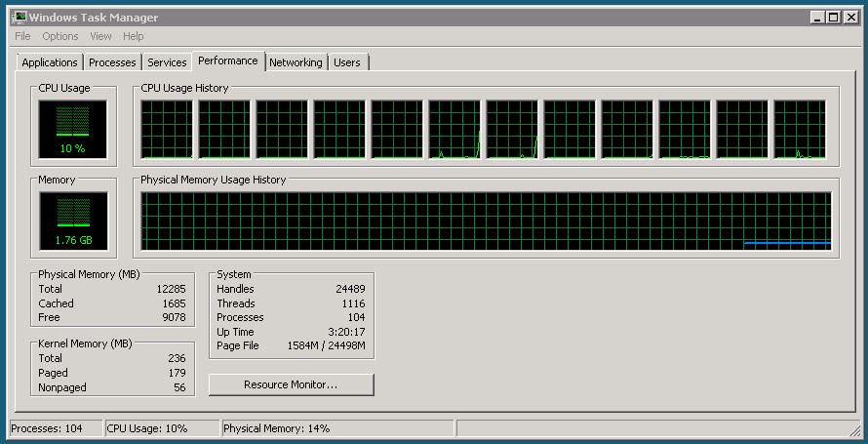
Task: Launch Resource Monitor via its button
Action: coord(291,384)
